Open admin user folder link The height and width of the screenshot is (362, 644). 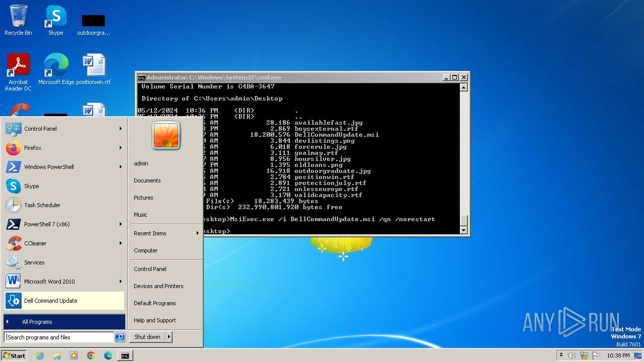tap(141, 163)
